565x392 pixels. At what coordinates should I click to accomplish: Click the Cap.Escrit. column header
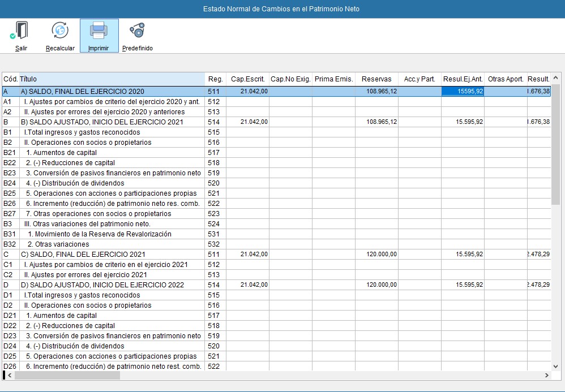coord(247,79)
